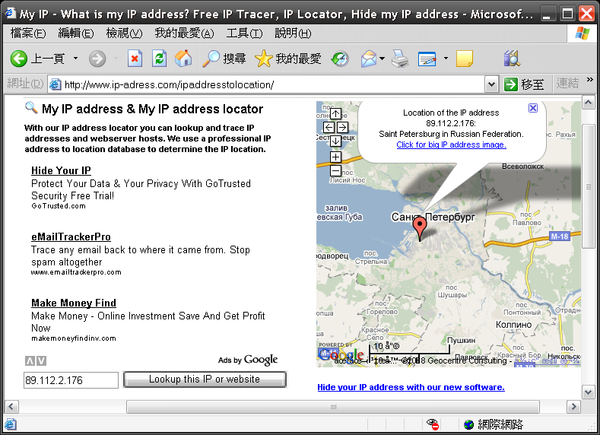
Task: Go back with the green Back arrow
Action: (x=18, y=59)
